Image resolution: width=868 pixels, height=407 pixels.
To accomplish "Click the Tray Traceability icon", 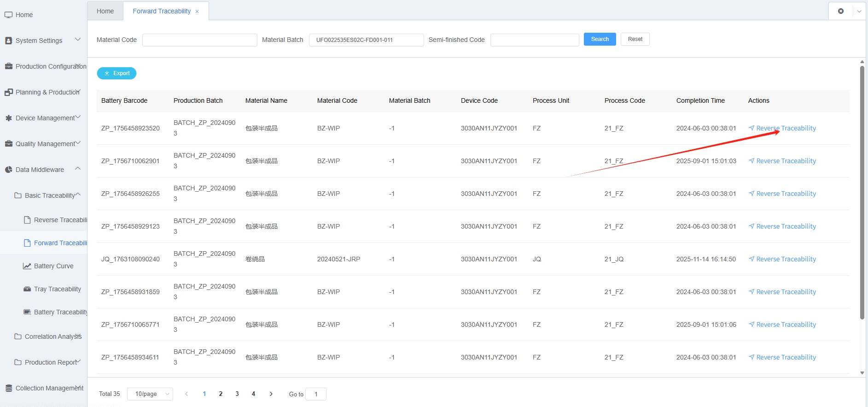I will (27, 289).
